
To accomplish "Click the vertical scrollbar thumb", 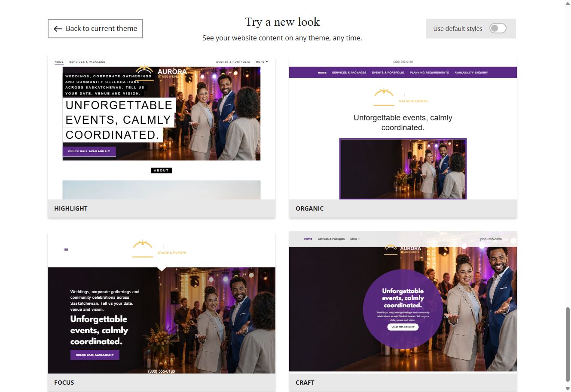I will [x=568, y=344].
